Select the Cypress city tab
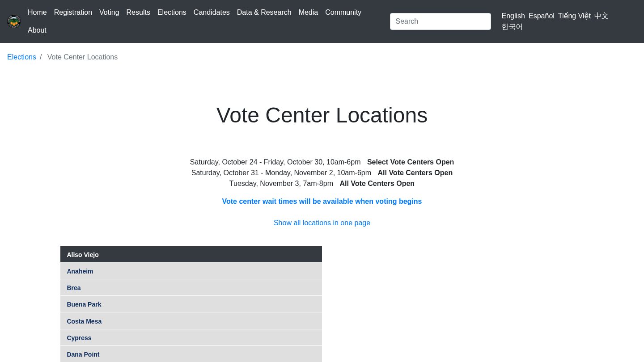The height and width of the screenshot is (362, 644). click(191, 338)
